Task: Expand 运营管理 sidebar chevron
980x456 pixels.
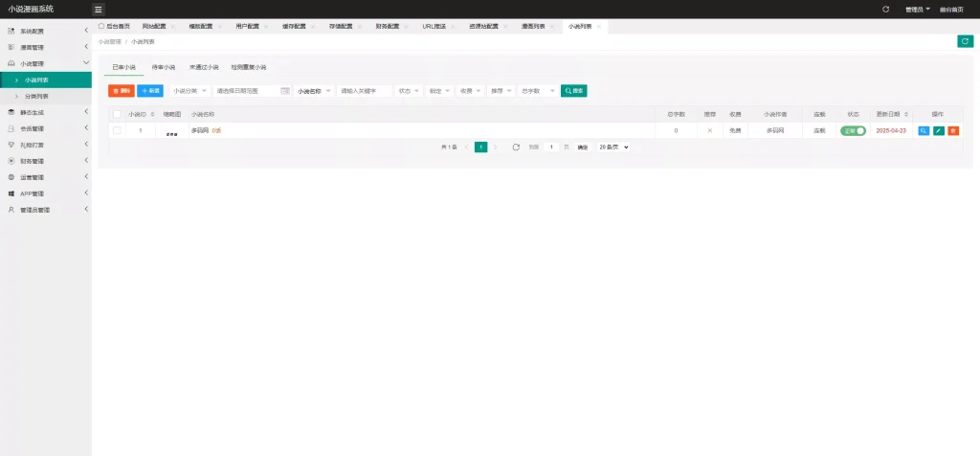Action: pyautogui.click(x=86, y=177)
